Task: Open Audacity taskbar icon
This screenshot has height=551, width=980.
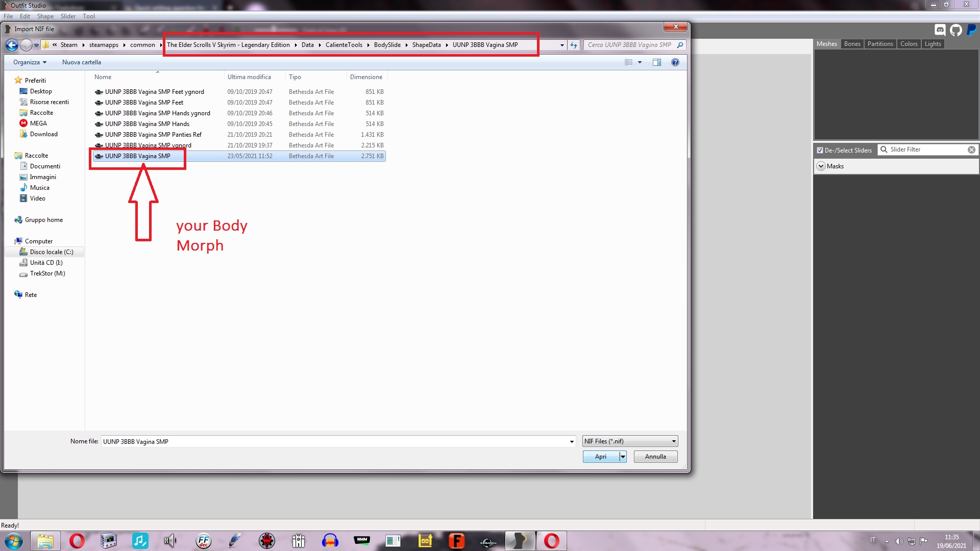Action: pos(330,541)
